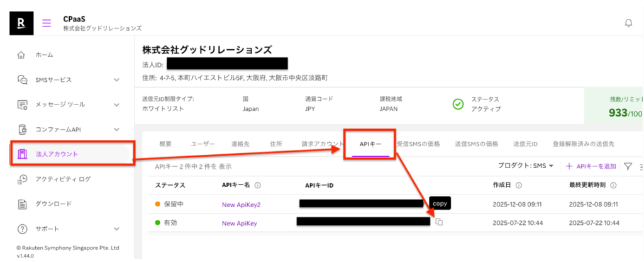Screen dimensions: 644x262
Task: Toggle the hamburger menu icon
Action: [47, 23]
